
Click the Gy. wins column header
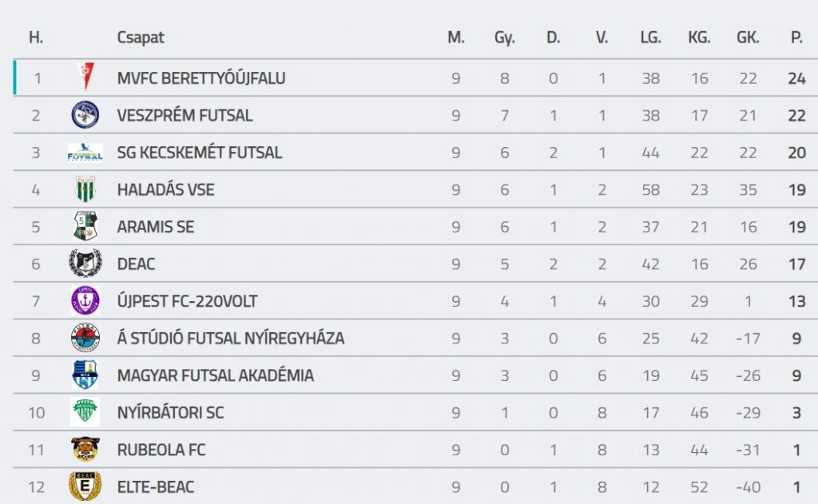[505, 38]
